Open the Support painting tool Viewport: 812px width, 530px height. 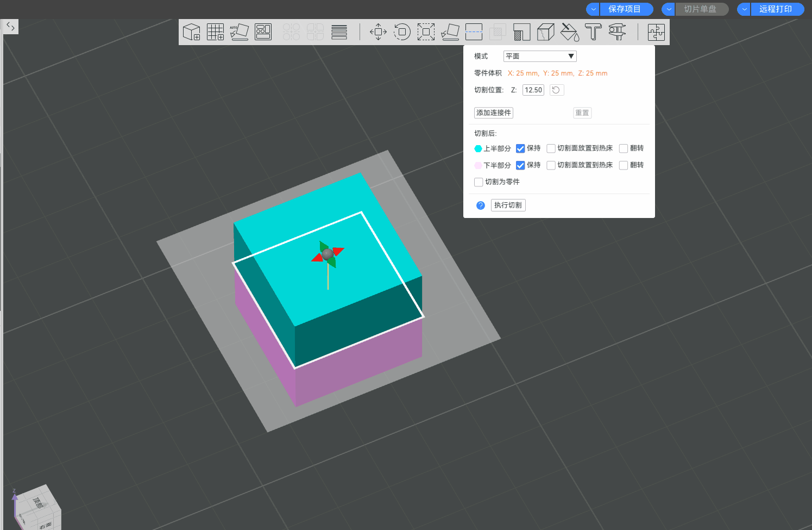click(x=521, y=32)
